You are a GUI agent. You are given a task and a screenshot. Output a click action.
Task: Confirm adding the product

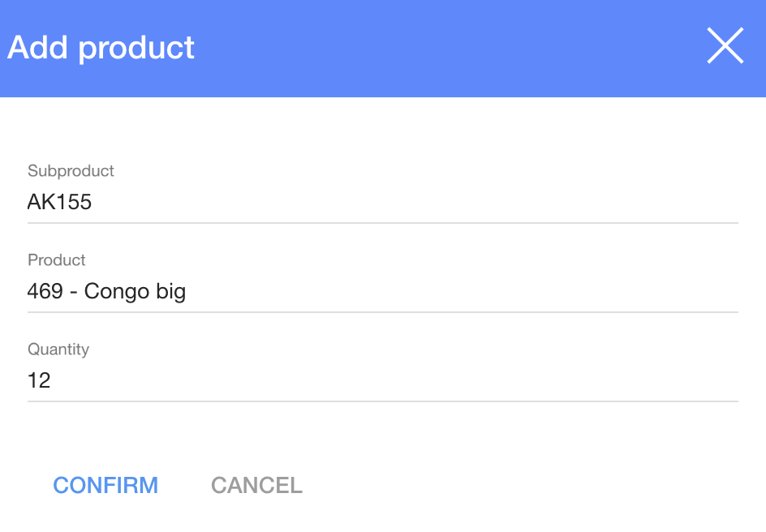[x=105, y=485]
